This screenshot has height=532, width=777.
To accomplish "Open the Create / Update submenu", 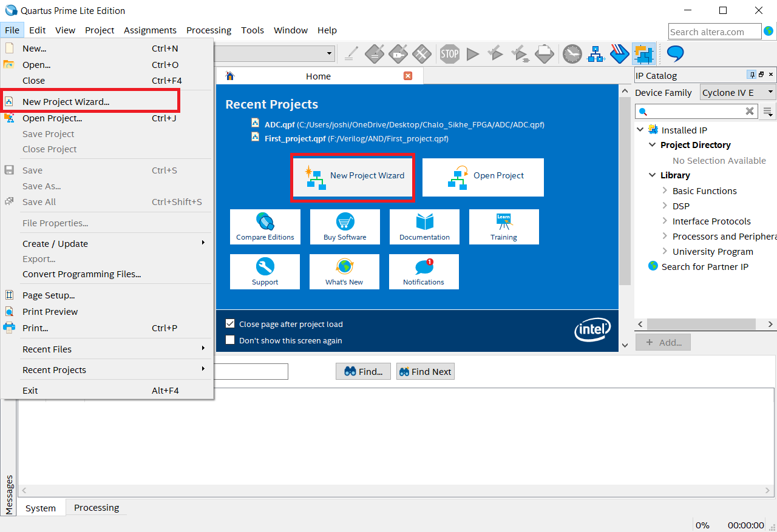I will point(107,243).
